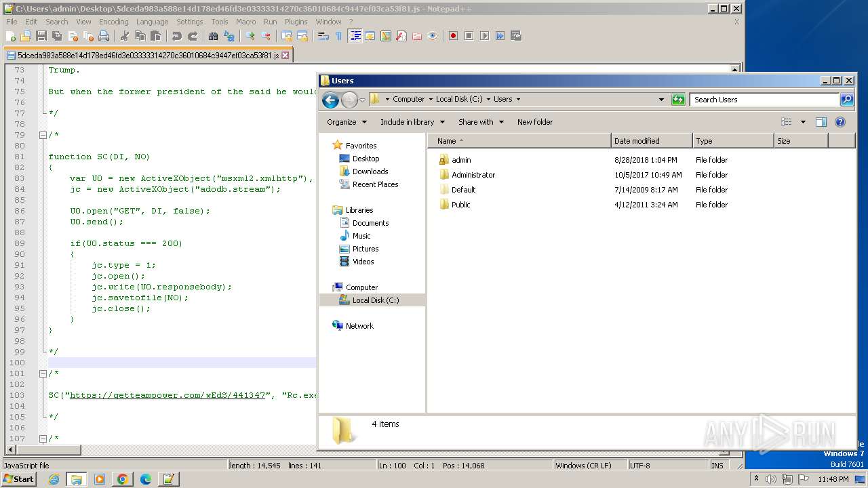The width and height of the screenshot is (868, 488).
Task: Open the change view options dropdown arrow
Action: click(803, 122)
